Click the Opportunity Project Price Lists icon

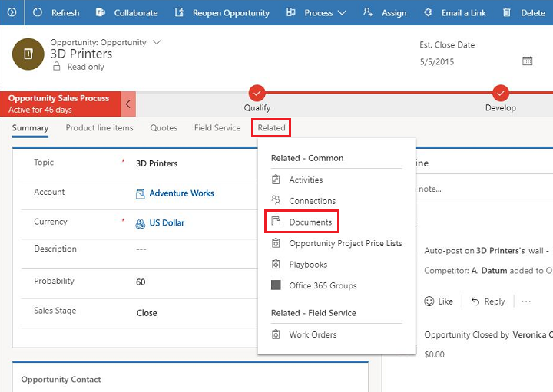[276, 242]
